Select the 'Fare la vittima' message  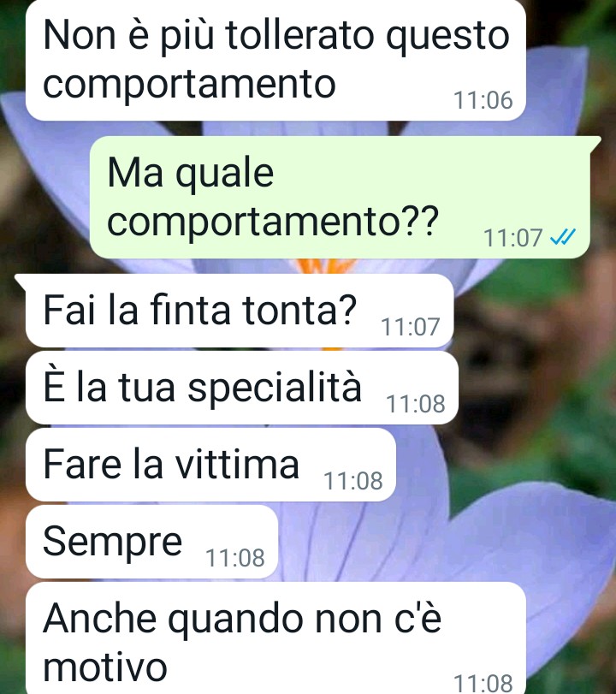click(210, 465)
